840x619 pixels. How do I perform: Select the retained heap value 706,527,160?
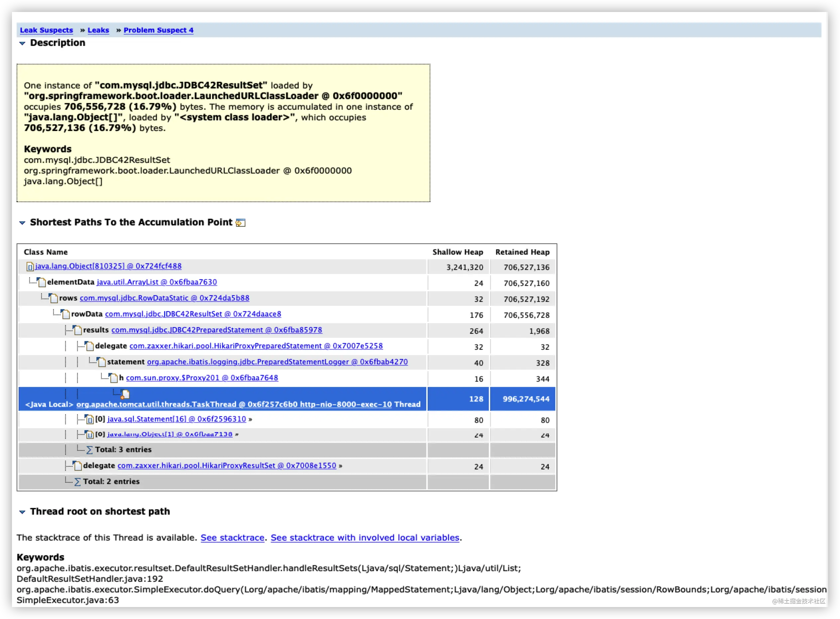coord(527,284)
